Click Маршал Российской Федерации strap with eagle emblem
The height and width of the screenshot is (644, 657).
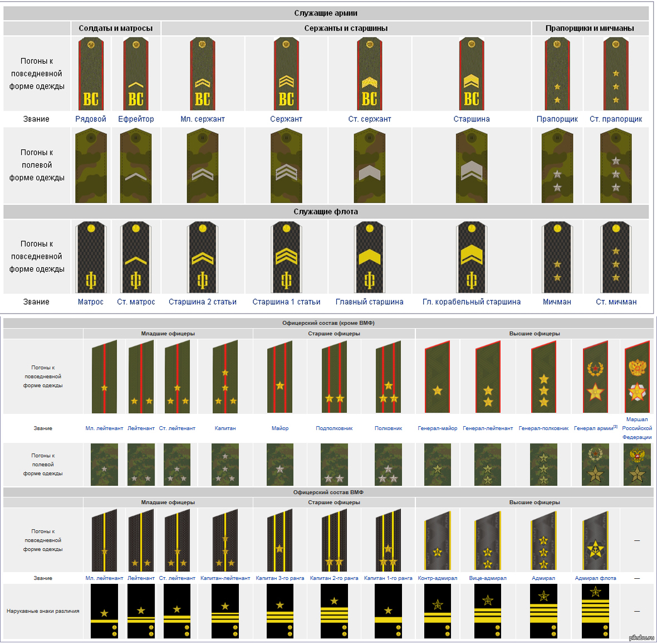point(637,377)
